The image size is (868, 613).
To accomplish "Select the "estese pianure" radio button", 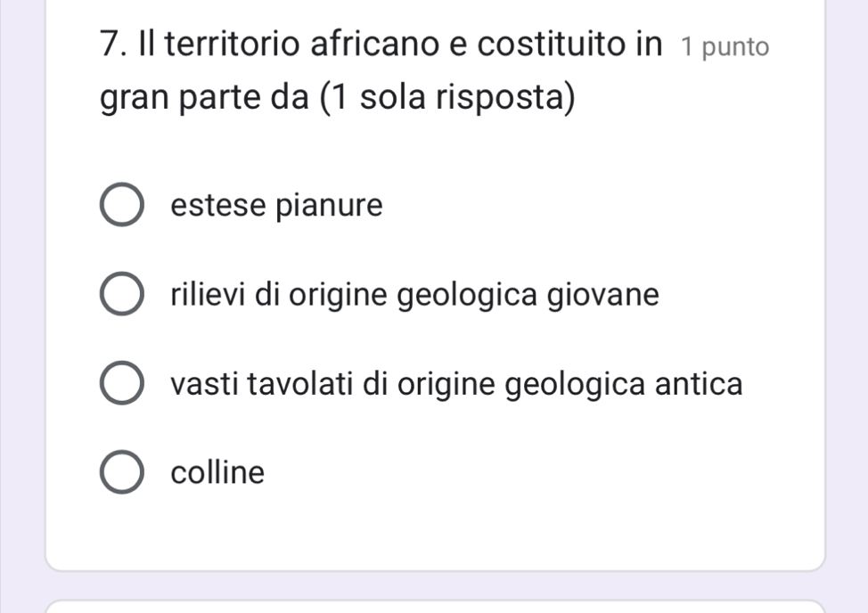I will tap(123, 207).
